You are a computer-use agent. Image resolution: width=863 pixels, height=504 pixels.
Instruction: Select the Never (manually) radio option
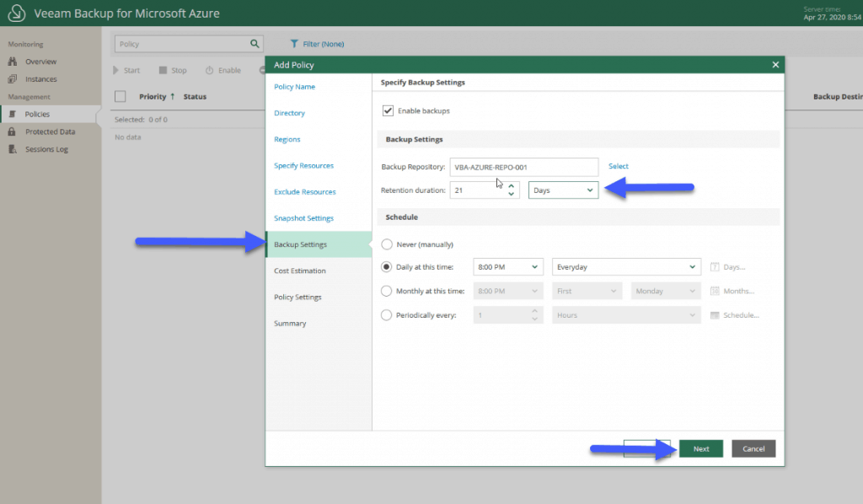coord(387,244)
